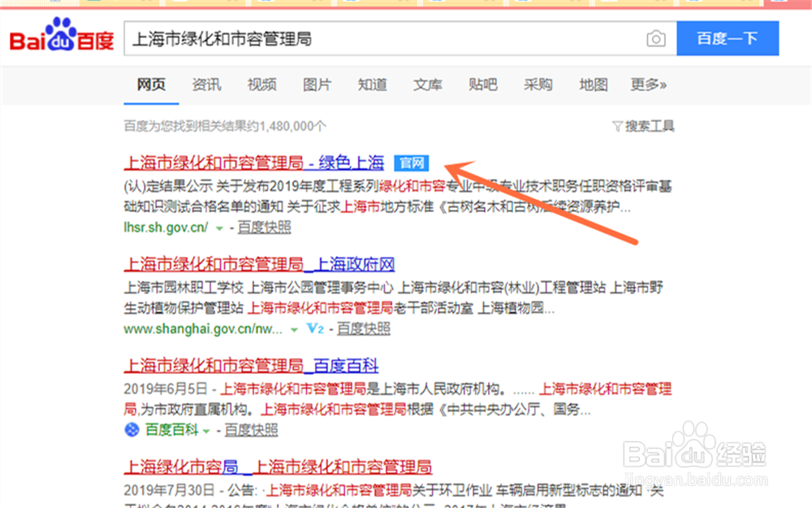812x508 pixels.
Task: Open 搜索工具 filter
Action: pyautogui.click(x=643, y=126)
